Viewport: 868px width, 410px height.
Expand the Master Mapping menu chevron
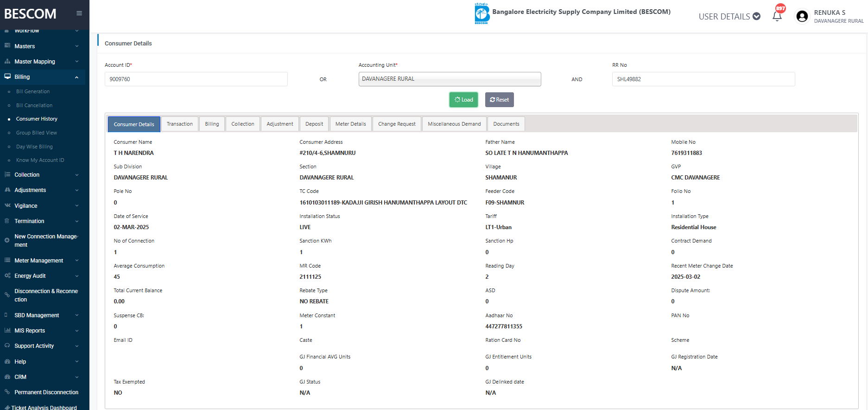coord(77,62)
